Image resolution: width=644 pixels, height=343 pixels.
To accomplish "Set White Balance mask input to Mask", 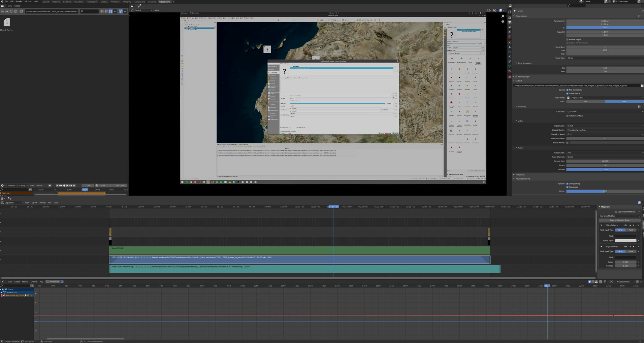I will (631, 230).
